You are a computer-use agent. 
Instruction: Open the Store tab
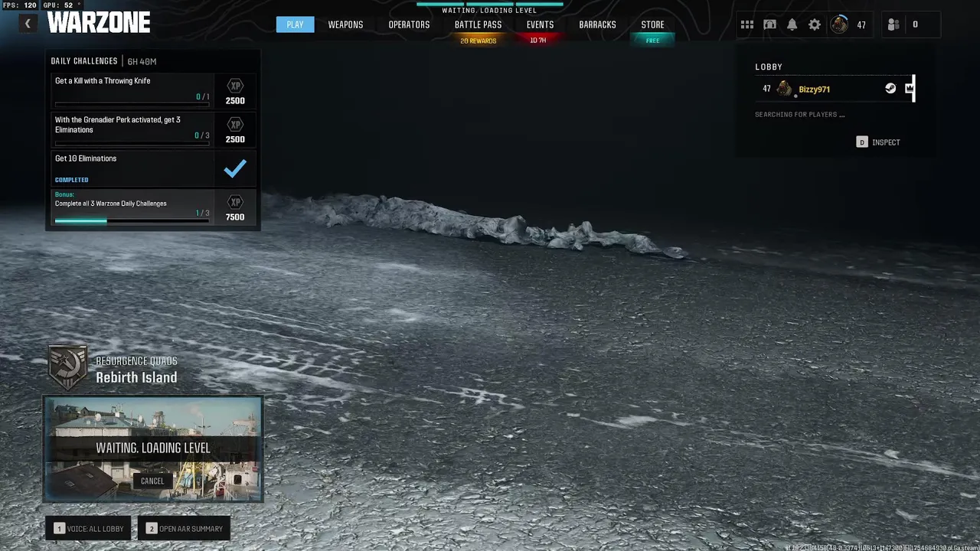(x=652, y=24)
